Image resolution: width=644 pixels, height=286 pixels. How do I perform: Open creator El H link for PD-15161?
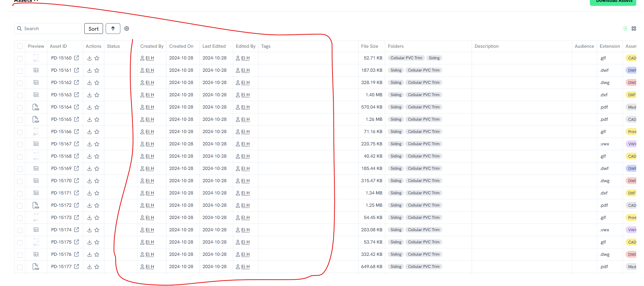click(149, 70)
